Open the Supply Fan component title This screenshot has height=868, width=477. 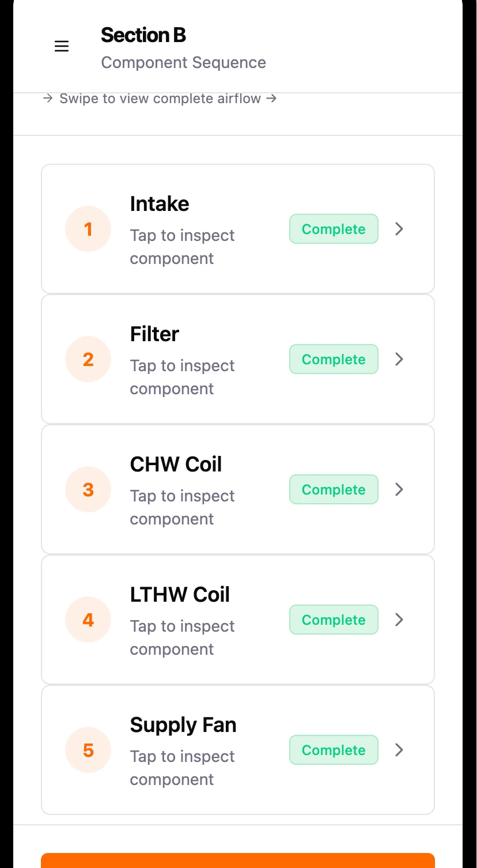[x=183, y=725]
